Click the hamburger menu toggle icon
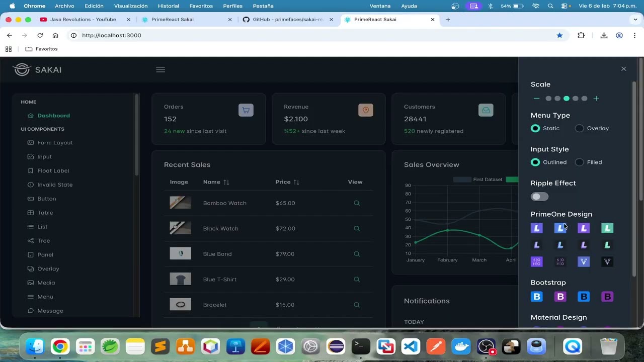The image size is (644, 362). [160, 70]
